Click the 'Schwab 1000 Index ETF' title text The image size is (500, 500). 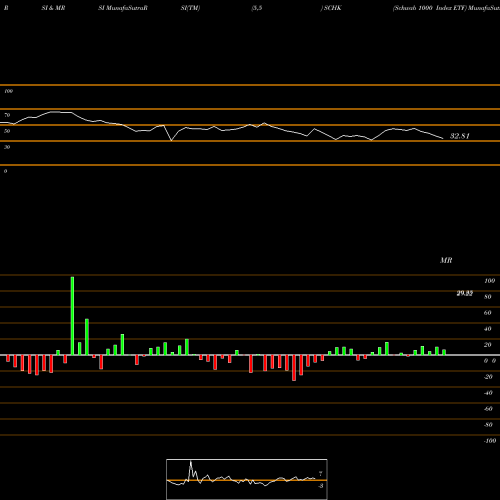430,8
